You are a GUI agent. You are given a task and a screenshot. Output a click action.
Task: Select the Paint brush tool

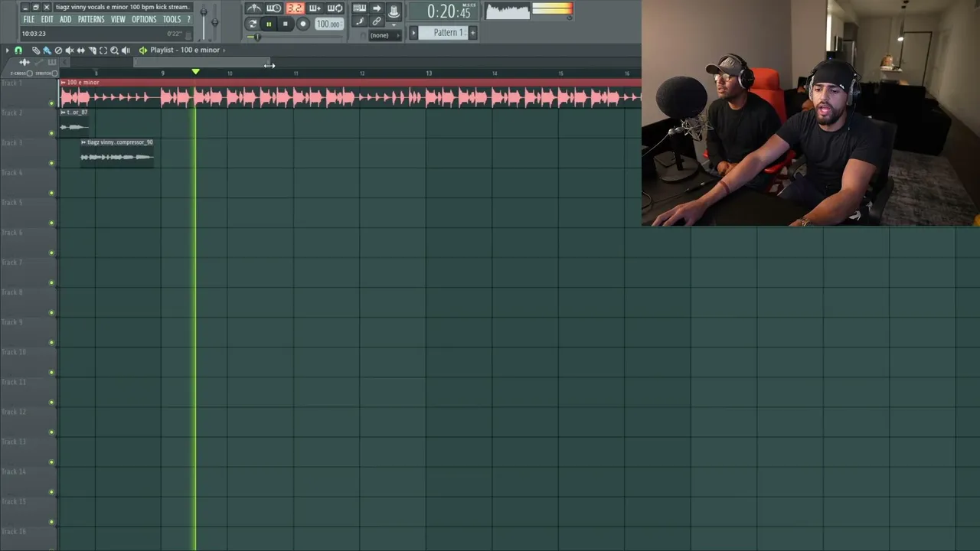47,51
